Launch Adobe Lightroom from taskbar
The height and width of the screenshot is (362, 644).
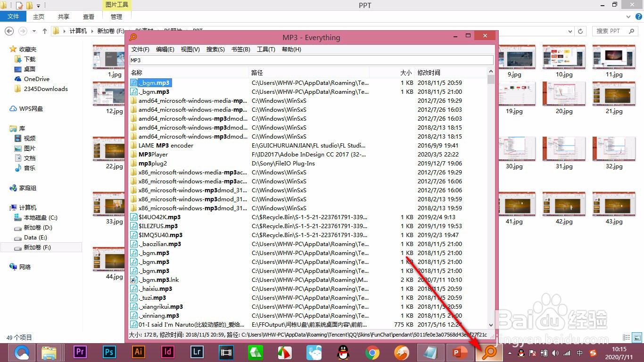click(x=197, y=352)
